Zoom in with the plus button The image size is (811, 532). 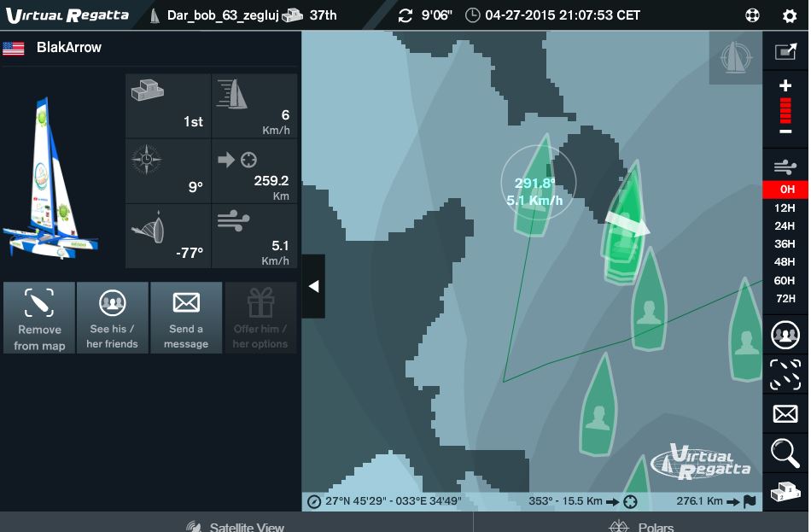pyautogui.click(x=785, y=85)
